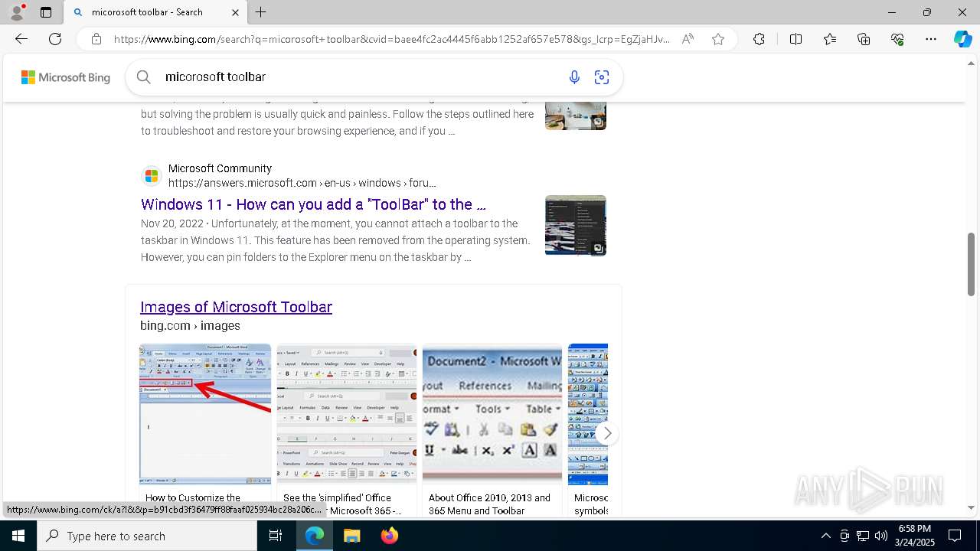Image resolution: width=980 pixels, height=551 pixels.
Task: Open the answers.microsoft.com URL link
Action: [x=302, y=183]
